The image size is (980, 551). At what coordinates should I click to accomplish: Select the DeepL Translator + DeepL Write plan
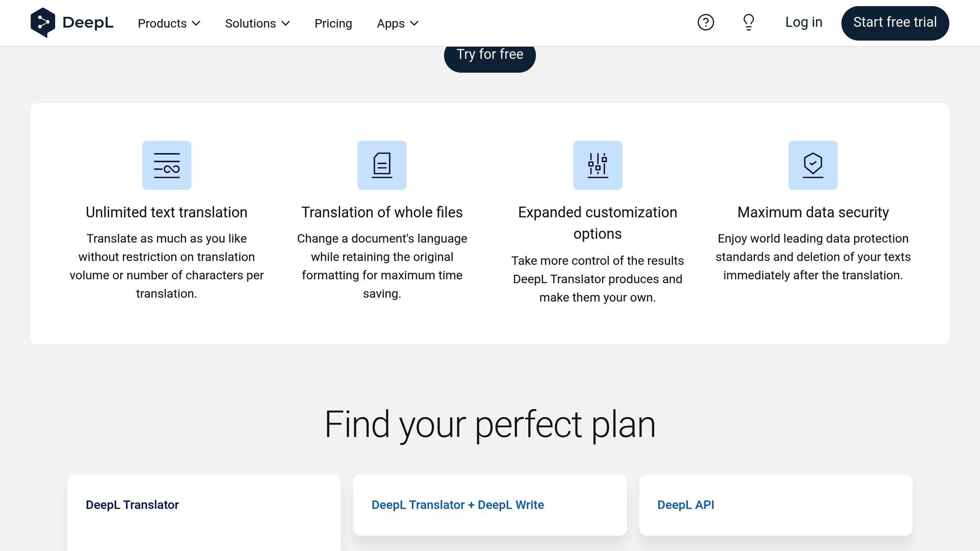tap(458, 505)
